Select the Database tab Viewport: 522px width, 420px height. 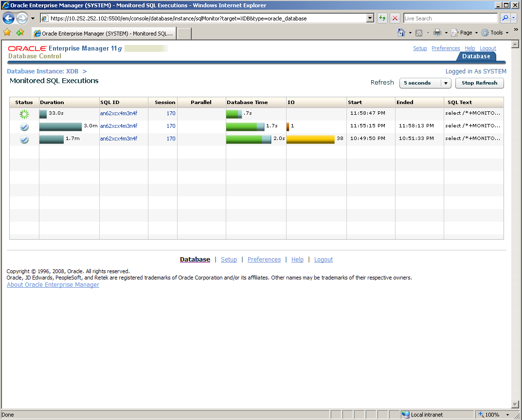[476, 56]
